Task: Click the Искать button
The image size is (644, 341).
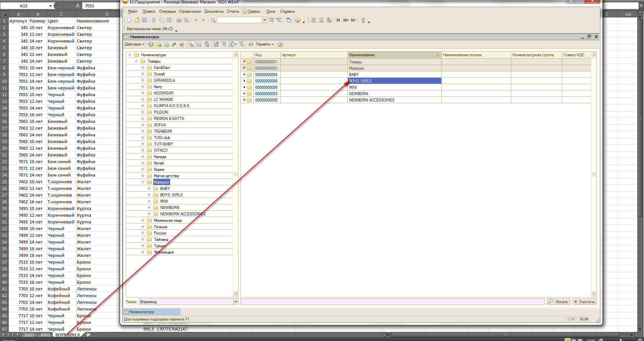Action: [559, 302]
